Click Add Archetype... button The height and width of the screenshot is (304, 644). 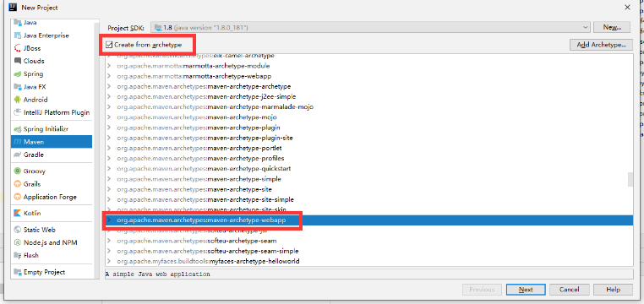tap(601, 45)
